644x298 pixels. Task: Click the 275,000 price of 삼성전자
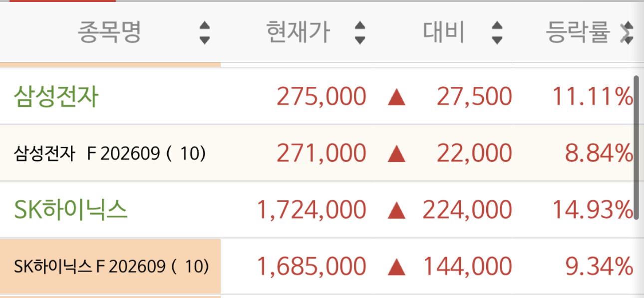322,97
